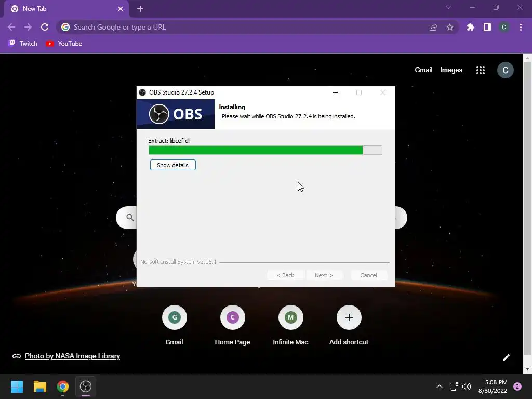The image size is (532, 399).
Task: Open the Home Page shortcut tile
Action: pyautogui.click(x=232, y=325)
